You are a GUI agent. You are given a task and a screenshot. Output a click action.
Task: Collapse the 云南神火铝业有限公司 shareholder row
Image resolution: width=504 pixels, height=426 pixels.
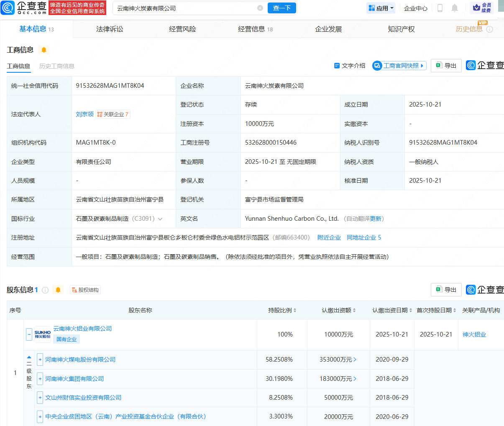(29, 334)
